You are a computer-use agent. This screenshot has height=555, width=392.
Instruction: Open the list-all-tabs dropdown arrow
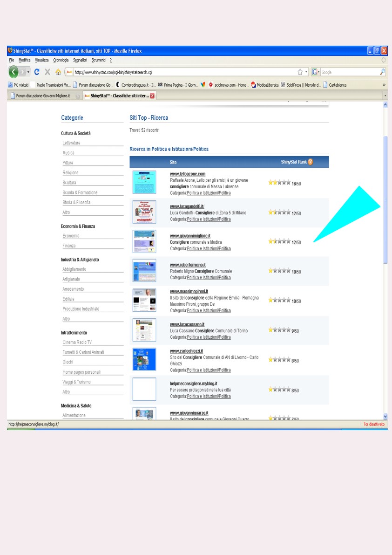(x=385, y=96)
